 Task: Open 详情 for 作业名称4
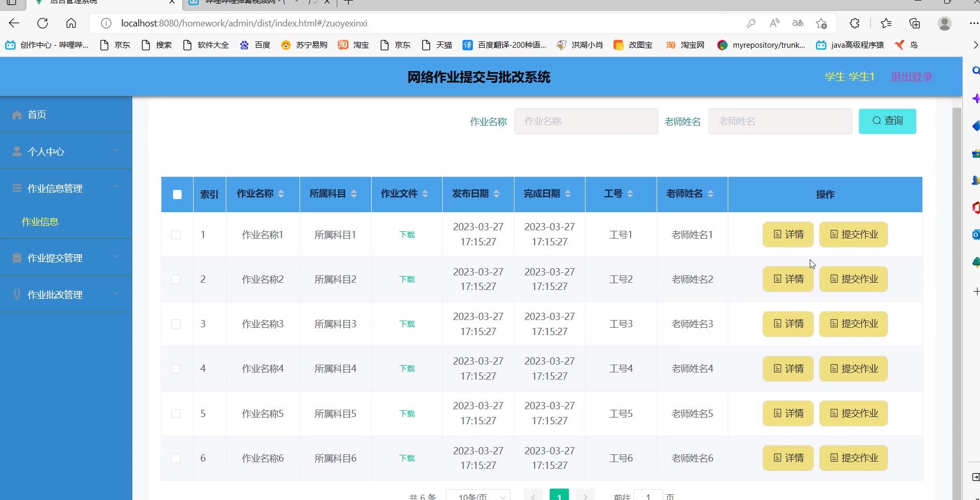[x=788, y=369]
